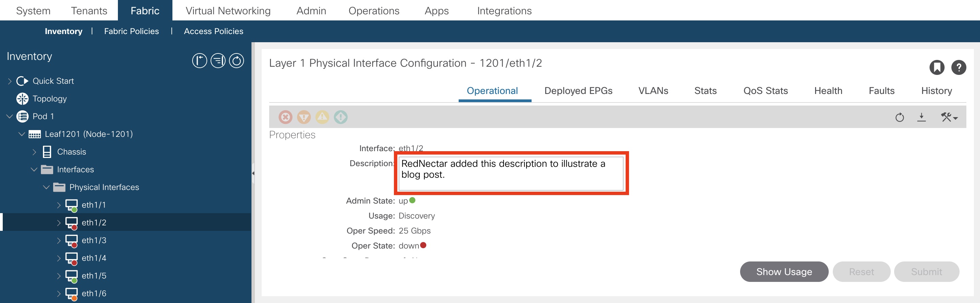Image resolution: width=980 pixels, height=303 pixels.
Task: Open the help question mark icon
Action: (959, 68)
